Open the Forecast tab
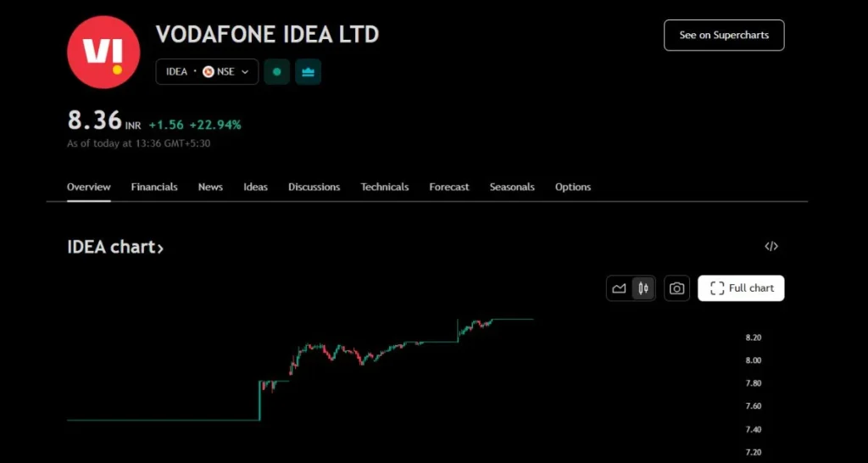Viewport: 868px width, 463px height. 449,187
